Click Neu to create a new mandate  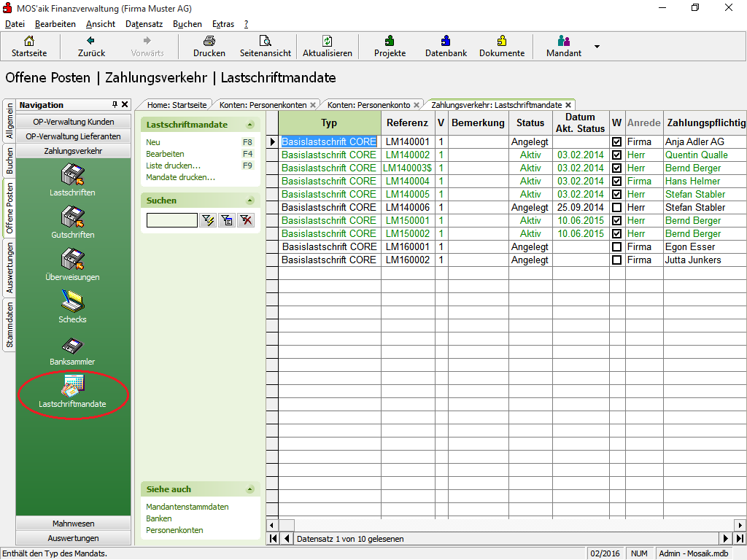(153, 142)
